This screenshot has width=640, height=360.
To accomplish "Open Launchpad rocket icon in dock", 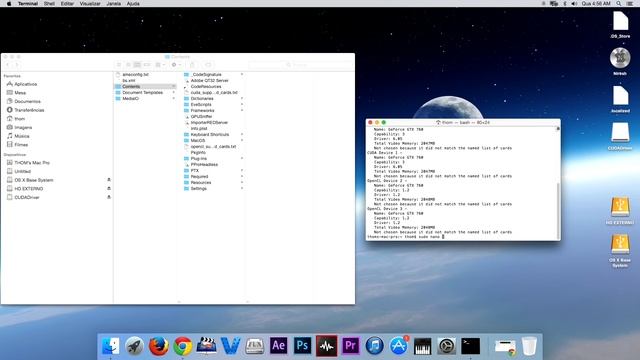I will 134,346.
